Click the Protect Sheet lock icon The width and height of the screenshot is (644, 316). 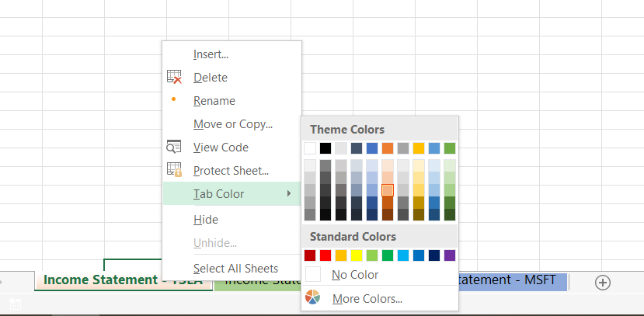[x=174, y=170]
